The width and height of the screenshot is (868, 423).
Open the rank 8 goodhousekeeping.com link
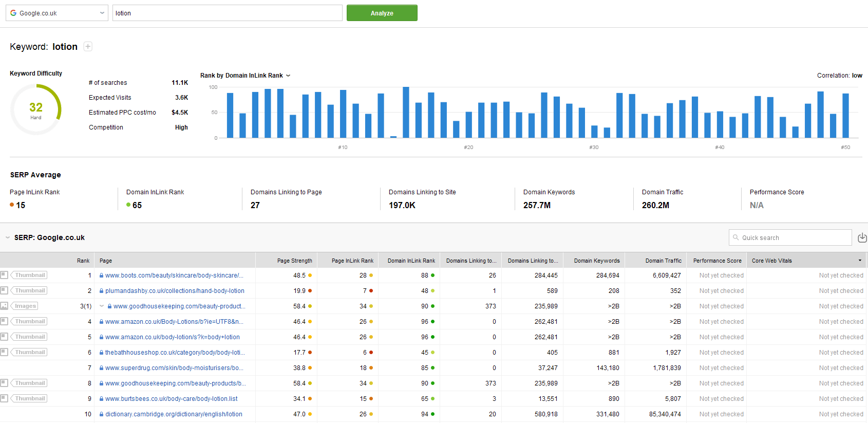[176, 383]
